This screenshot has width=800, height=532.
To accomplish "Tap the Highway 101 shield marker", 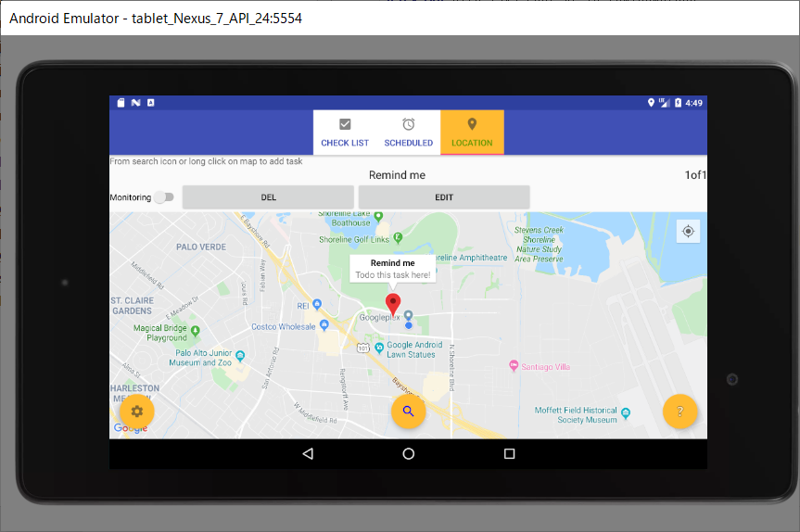I will pos(362,348).
